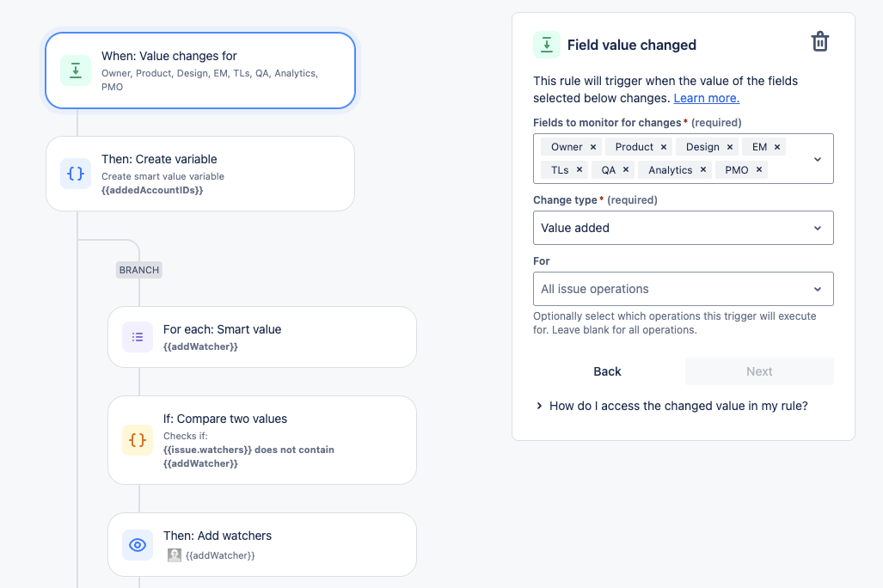883x588 pixels.
Task: Remove the Design field chip
Action: [730, 147]
